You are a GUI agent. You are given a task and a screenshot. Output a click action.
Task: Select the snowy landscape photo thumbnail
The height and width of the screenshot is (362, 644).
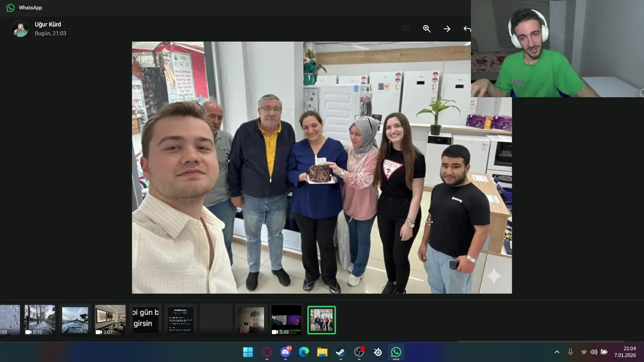click(75, 320)
